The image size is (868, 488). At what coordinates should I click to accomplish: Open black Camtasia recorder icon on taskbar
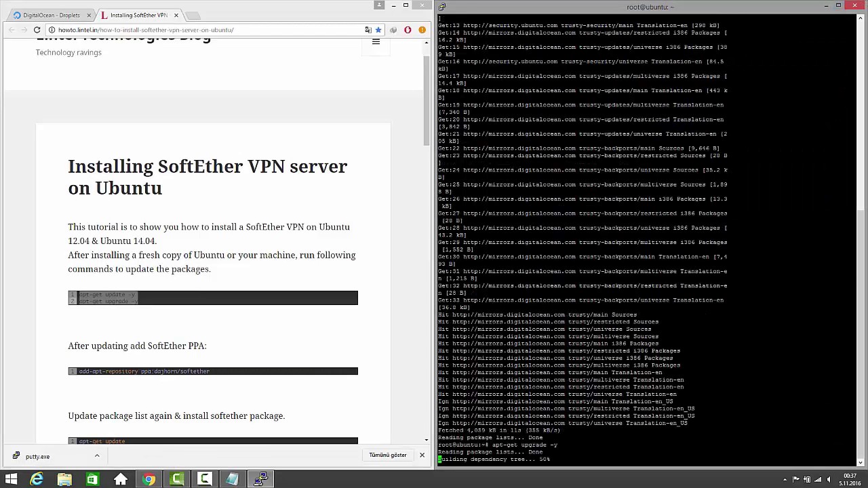204,479
